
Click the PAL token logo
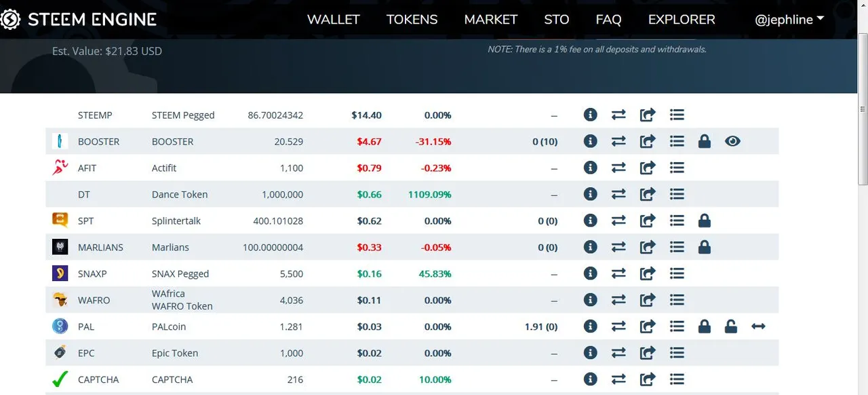pos(60,326)
